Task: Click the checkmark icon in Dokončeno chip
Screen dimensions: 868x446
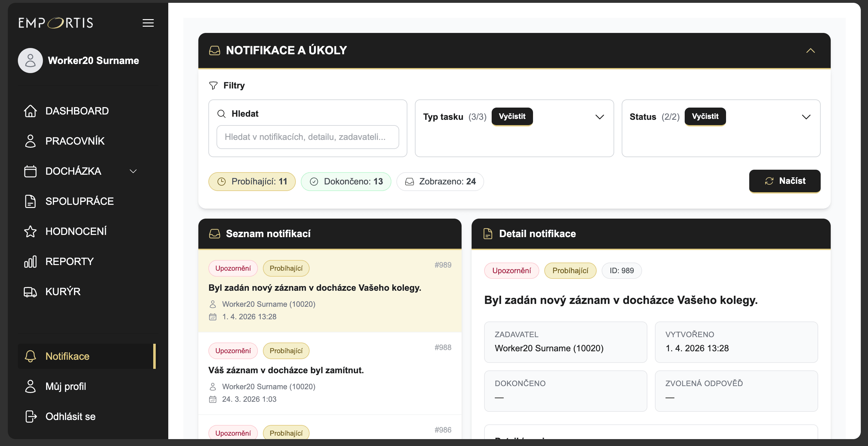Action: [x=314, y=182]
